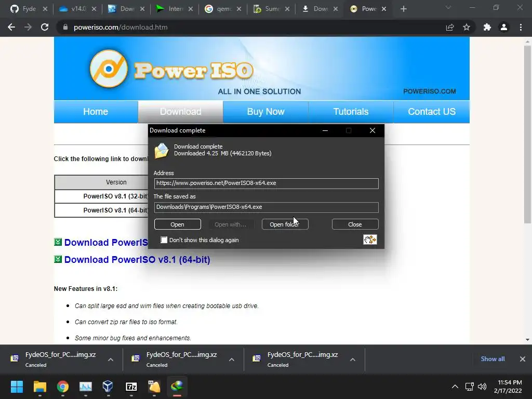Click the tab search chevron in Chrome
The width and height of the screenshot is (532, 399).
[x=448, y=7]
